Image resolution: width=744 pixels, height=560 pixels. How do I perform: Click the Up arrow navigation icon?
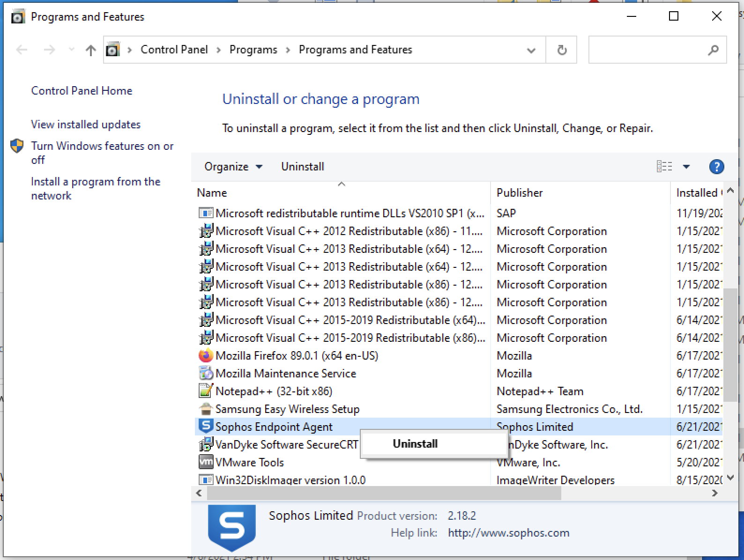91,50
